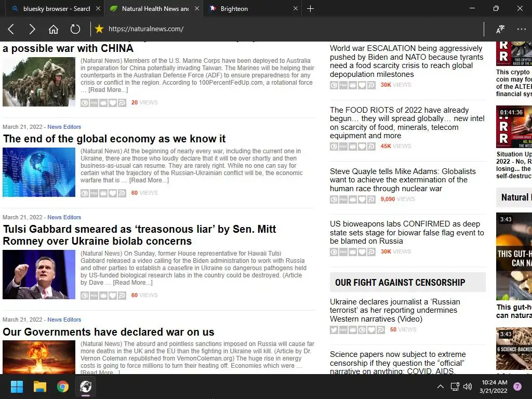Click News Editors link above Our Governments article

point(64,320)
